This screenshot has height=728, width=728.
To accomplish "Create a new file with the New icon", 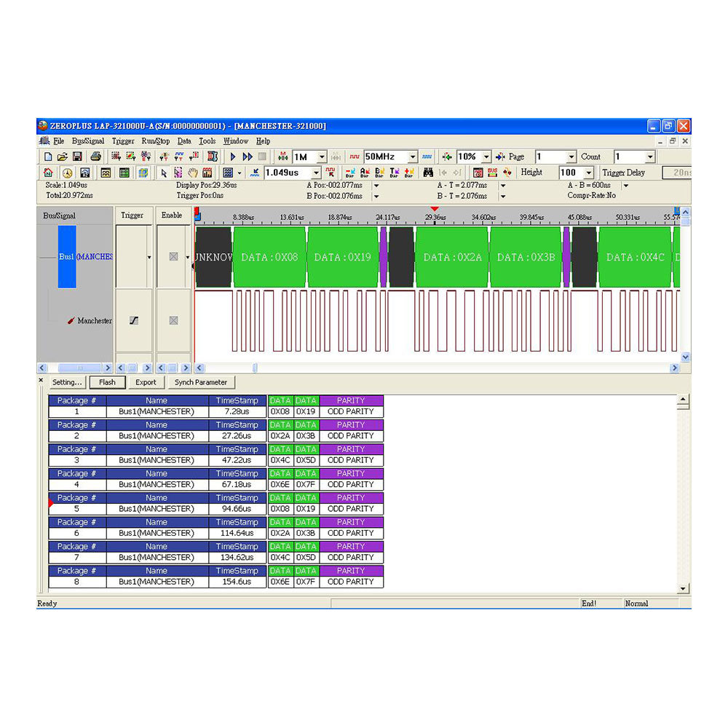I will click(x=48, y=157).
